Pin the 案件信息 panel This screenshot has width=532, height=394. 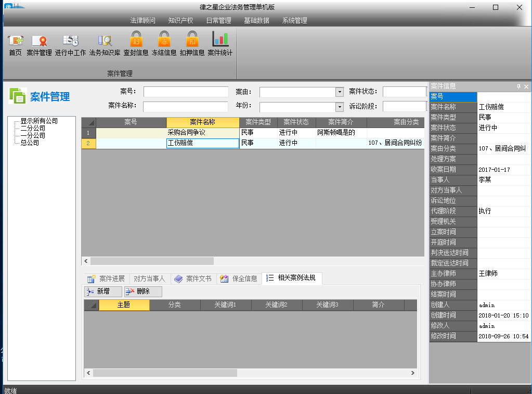[x=518, y=86]
